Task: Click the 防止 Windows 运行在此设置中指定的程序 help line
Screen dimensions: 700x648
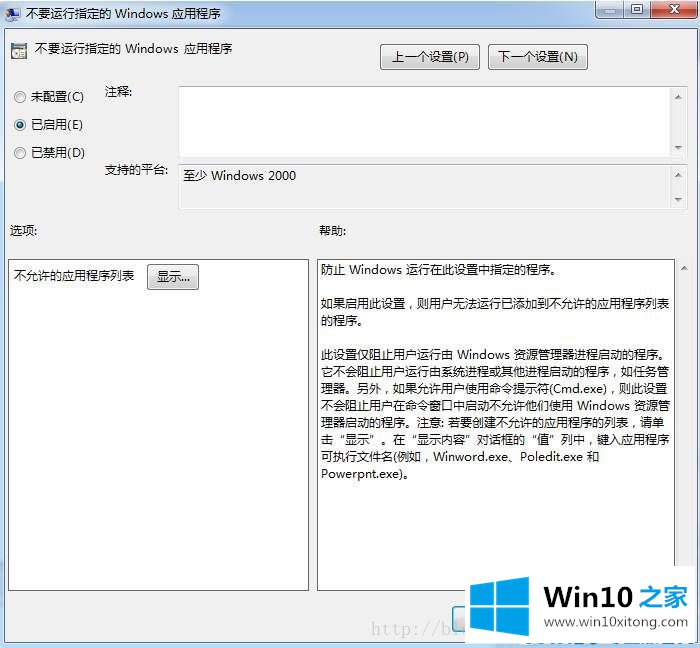Action: [438, 270]
